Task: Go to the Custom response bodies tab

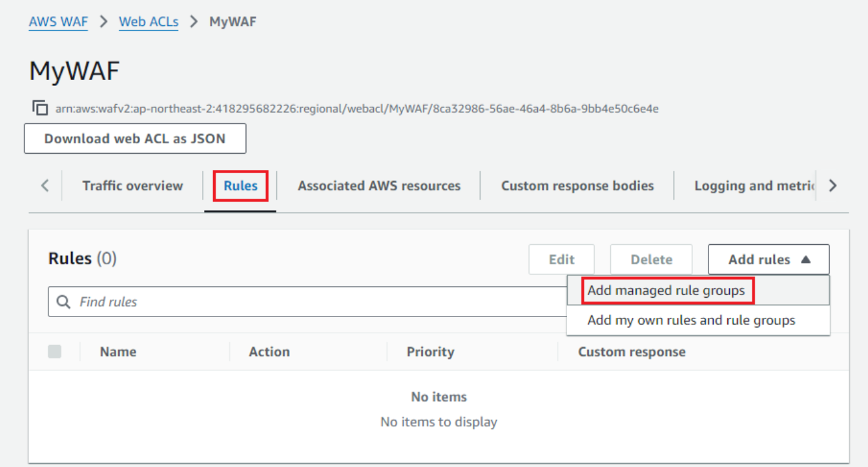Action: 577,186
